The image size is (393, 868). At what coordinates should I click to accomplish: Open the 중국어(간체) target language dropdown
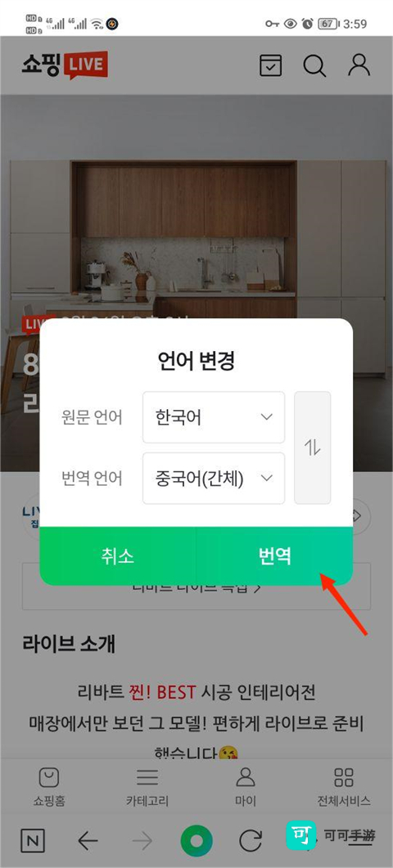pyautogui.click(x=214, y=479)
